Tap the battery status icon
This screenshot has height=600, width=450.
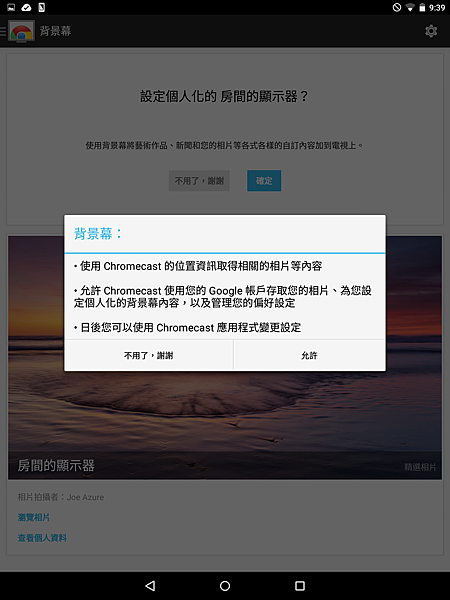tap(422, 7)
